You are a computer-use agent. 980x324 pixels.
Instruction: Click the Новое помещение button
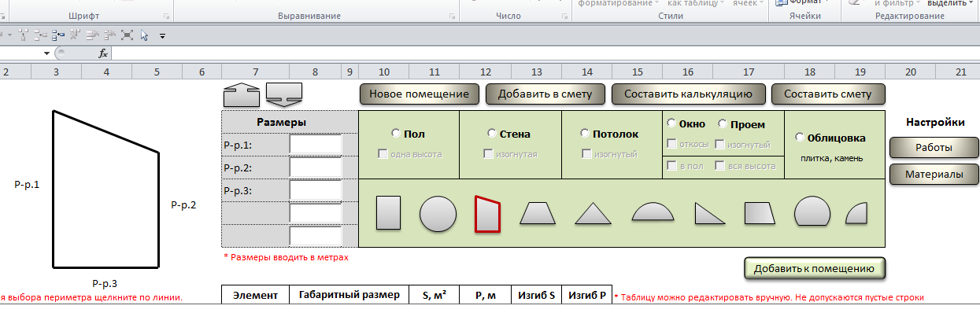(420, 94)
